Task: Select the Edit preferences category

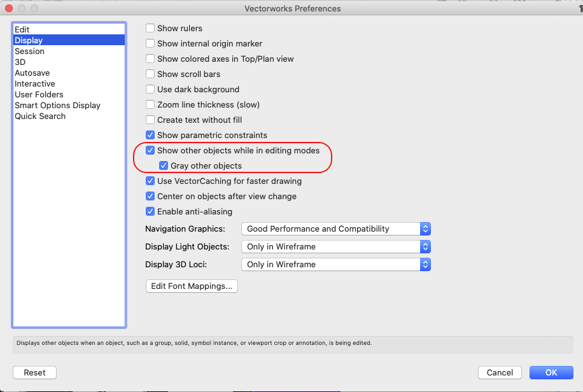Action: [x=22, y=29]
